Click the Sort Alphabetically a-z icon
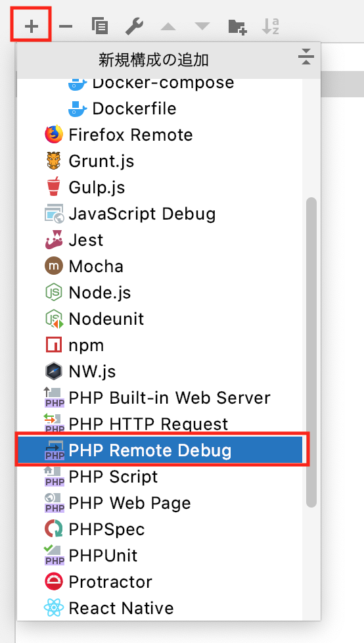This screenshot has width=364, height=643. 271,26
